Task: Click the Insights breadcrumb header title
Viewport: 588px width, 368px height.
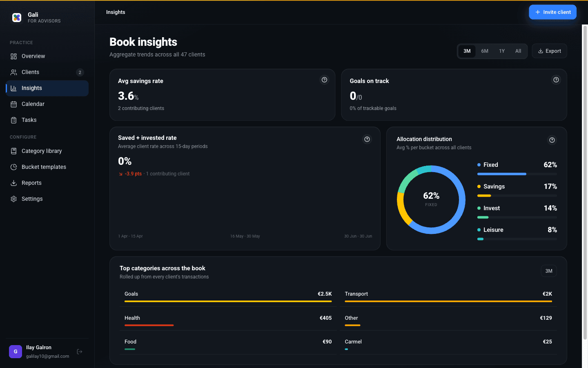Action: point(116,12)
